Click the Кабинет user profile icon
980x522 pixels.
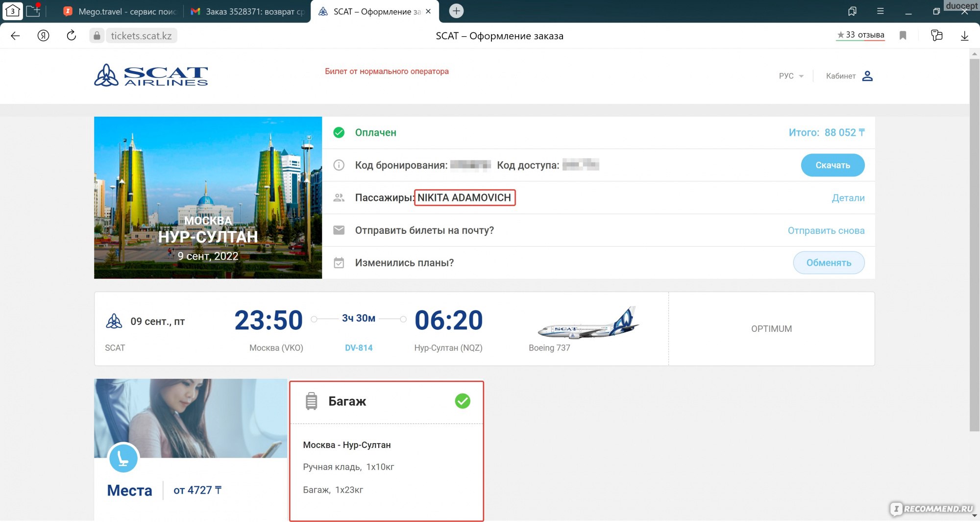[867, 76]
